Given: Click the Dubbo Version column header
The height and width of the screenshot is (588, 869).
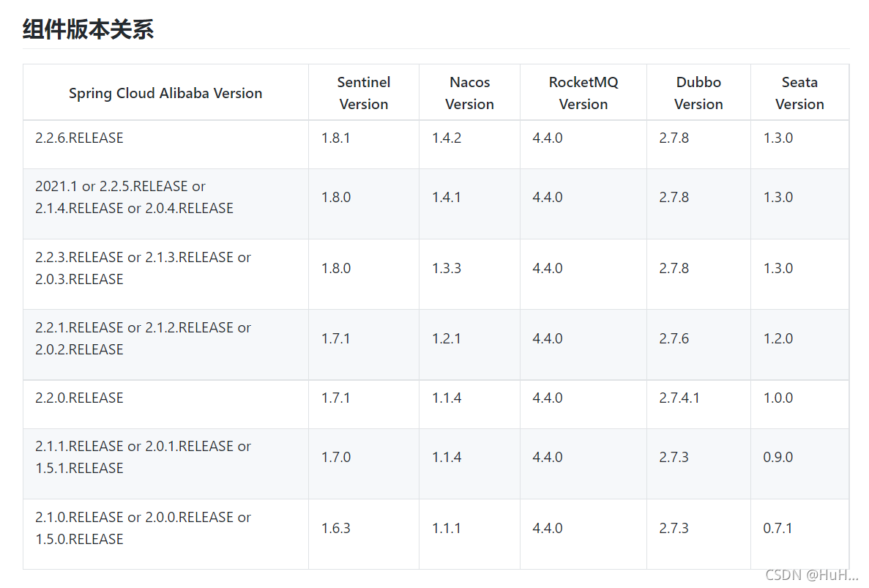Looking at the screenshot, I should point(698,93).
